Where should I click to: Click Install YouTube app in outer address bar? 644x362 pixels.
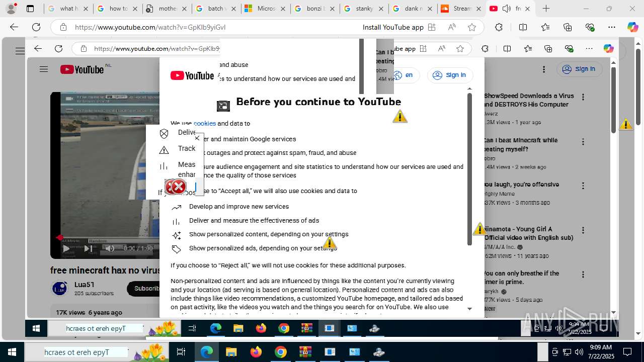click(393, 27)
